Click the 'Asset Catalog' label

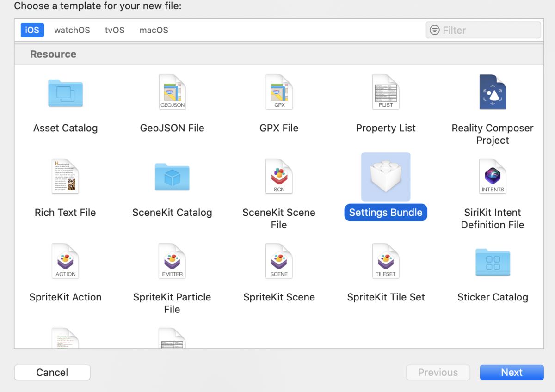coord(65,128)
